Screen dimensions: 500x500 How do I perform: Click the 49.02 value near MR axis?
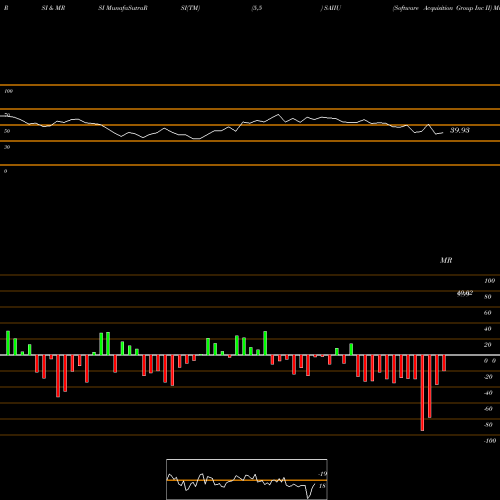(x=465, y=293)
